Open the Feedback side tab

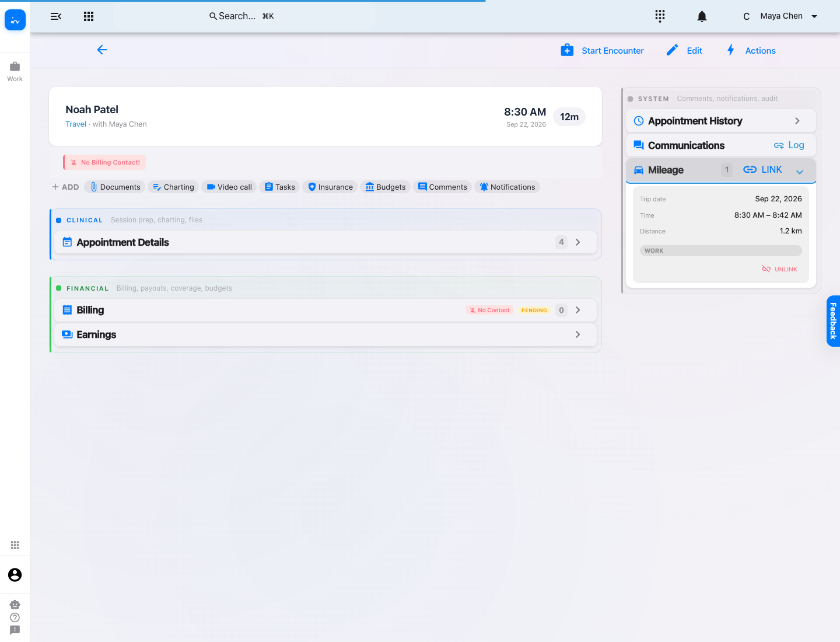point(833,321)
